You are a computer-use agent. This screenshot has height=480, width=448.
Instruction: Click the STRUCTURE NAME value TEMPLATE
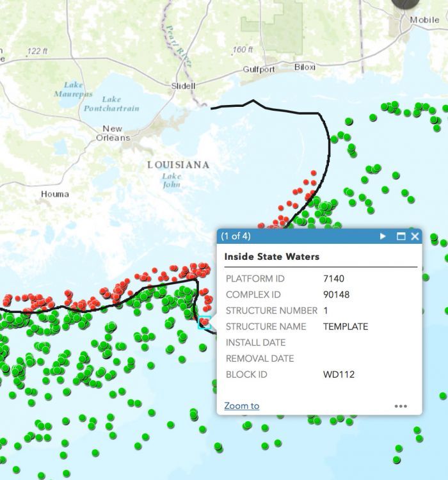point(346,326)
